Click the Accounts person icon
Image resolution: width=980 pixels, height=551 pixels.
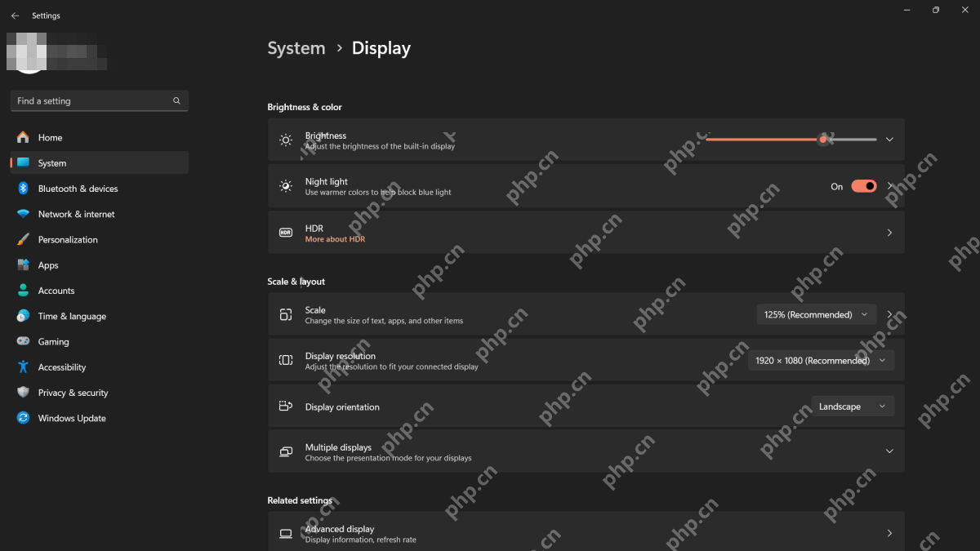pyautogui.click(x=23, y=291)
